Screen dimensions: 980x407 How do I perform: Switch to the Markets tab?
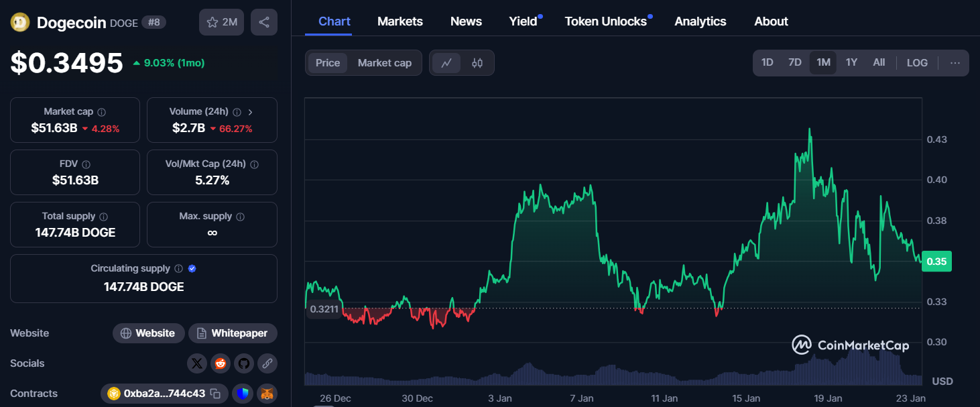pyautogui.click(x=400, y=21)
